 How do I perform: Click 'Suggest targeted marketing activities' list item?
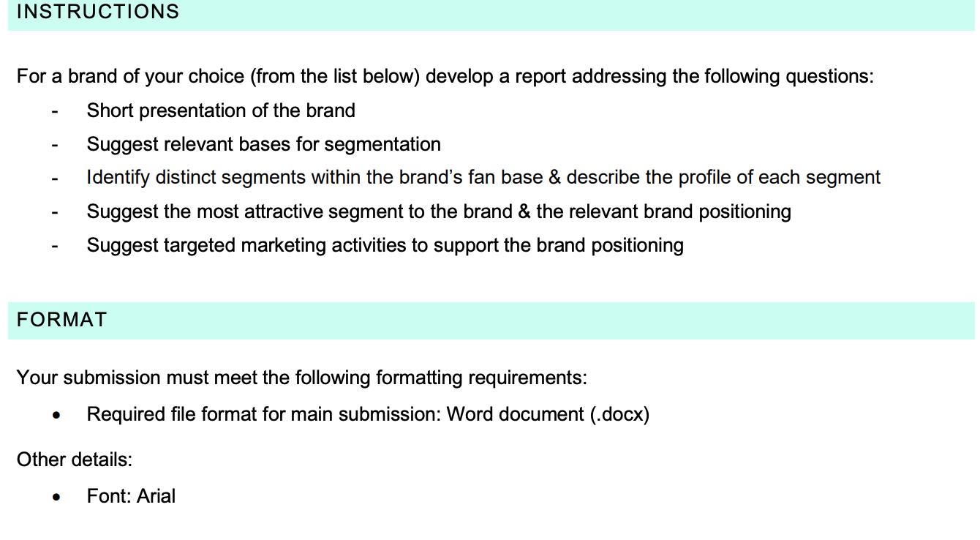pyautogui.click(x=385, y=245)
